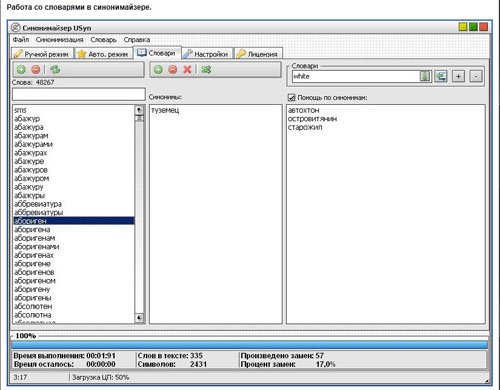Click green add-synonym icon in synonyms toolbar
This screenshot has height=390, width=500.
158,69
